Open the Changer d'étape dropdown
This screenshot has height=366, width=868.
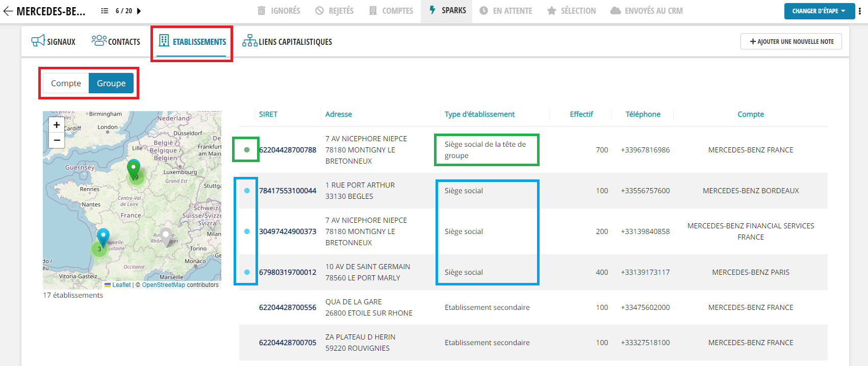[x=819, y=11]
